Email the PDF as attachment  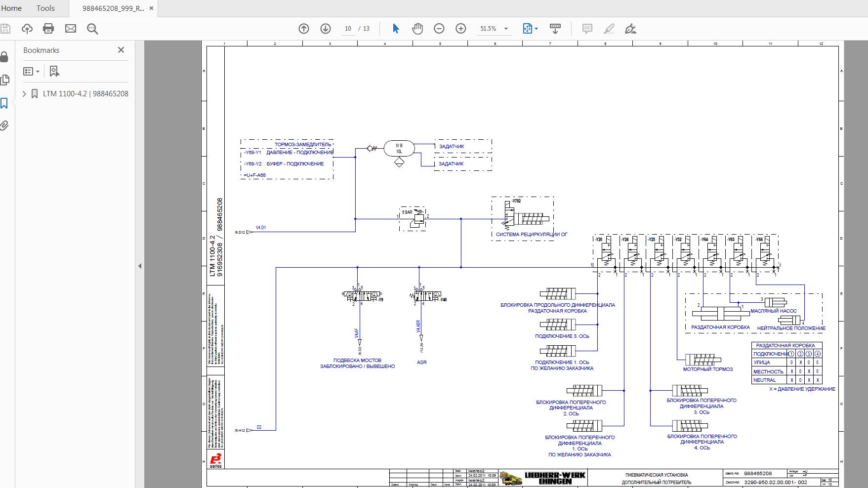71,29
